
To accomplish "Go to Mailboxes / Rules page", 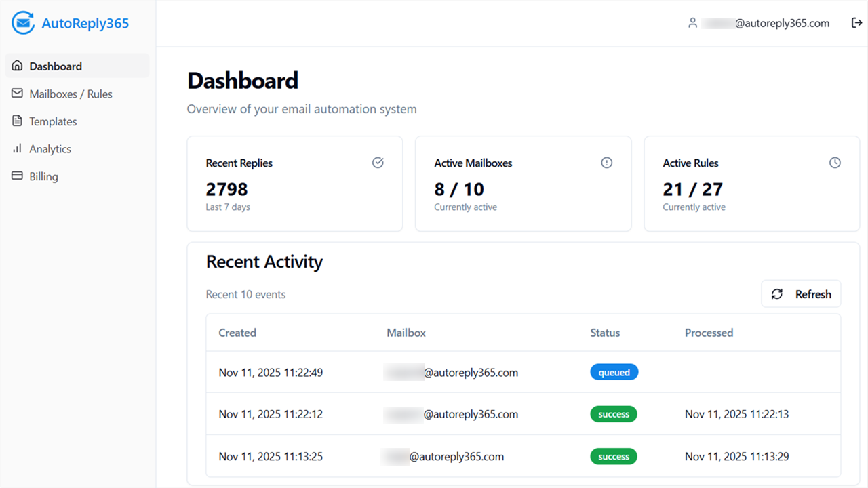I will click(71, 94).
